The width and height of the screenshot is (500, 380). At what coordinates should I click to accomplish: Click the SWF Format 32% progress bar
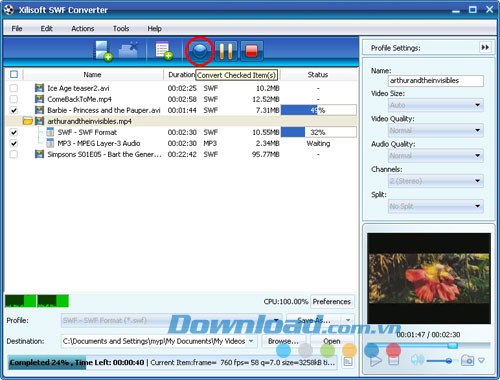[x=319, y=132]
